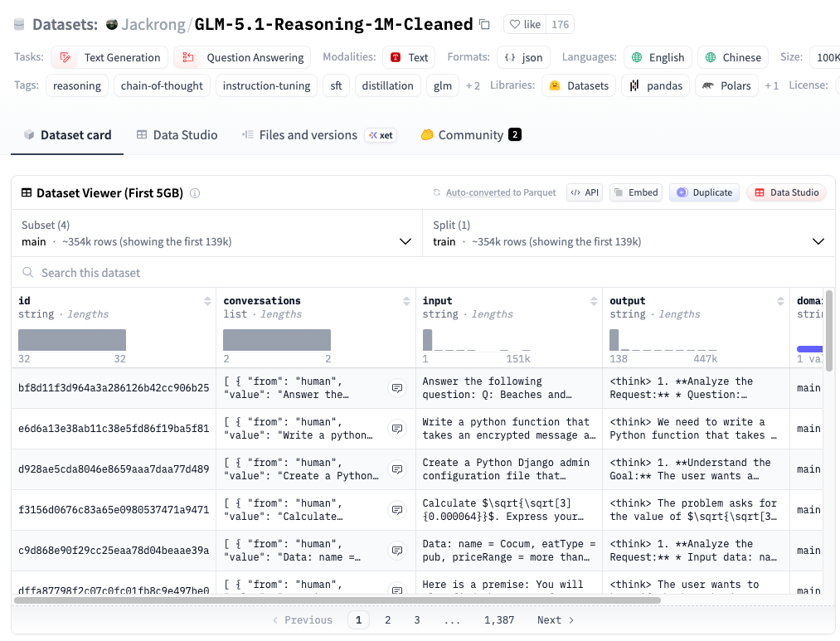Image resolution: width=840 pixels, height=641 pixels.
Task: Click the Next page button
Action: point(556,619)
